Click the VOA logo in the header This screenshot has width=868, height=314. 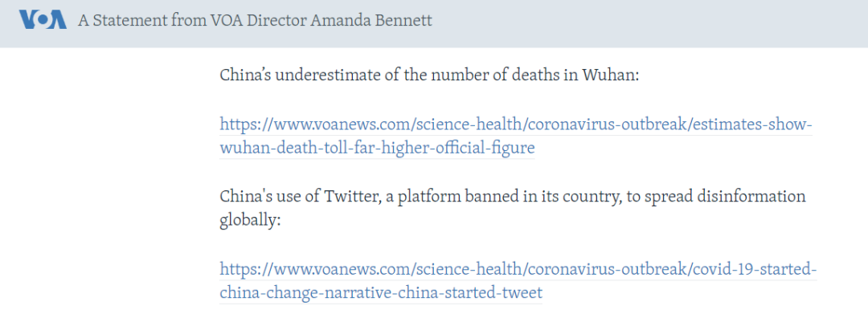click(43, 20)
